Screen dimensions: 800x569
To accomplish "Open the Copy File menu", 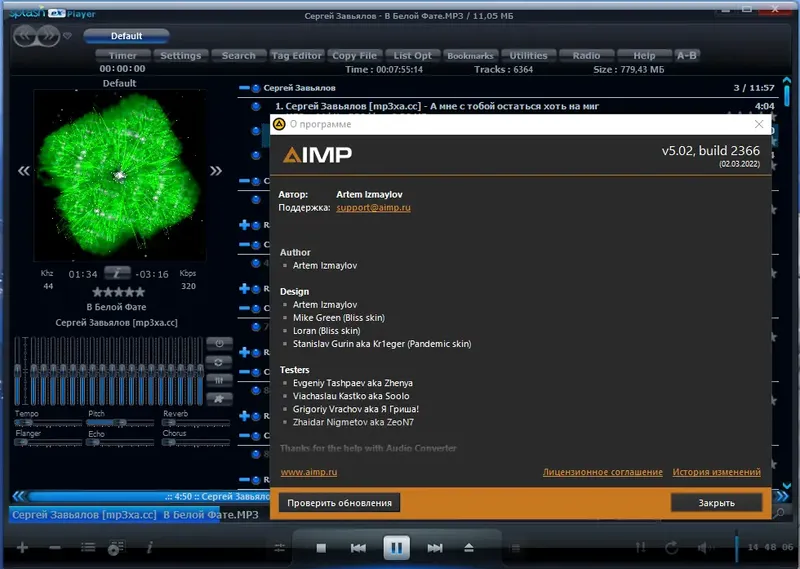I will point(355,56).
